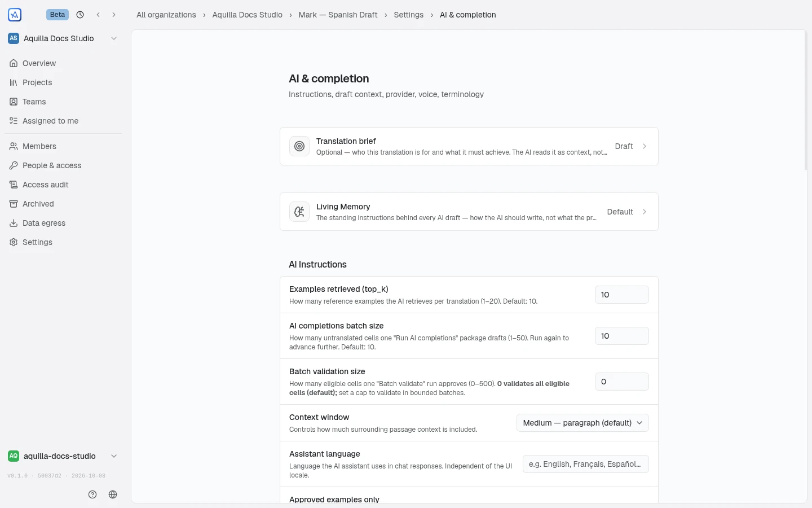
Task: Open the Projects sidebar item
Action: [x=63, y=82]
